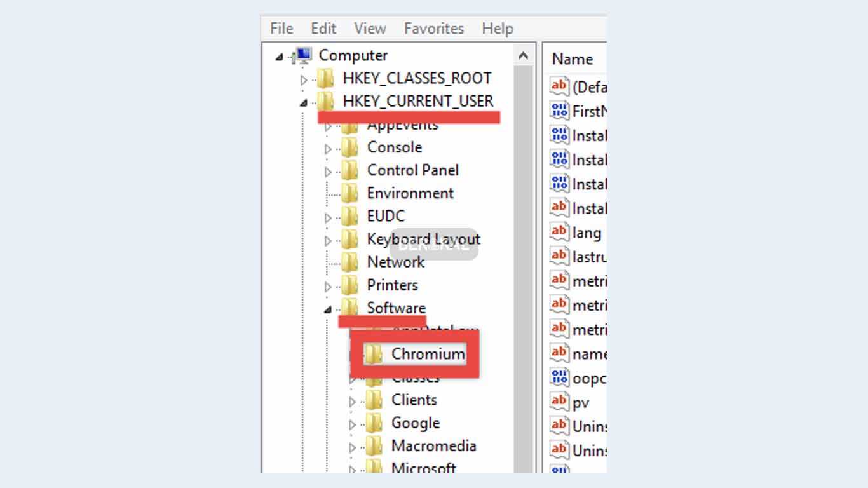868x488 pixels.
Task: Click the Network key folder icon
Action: pyautogui.click(x=350, y=262)
